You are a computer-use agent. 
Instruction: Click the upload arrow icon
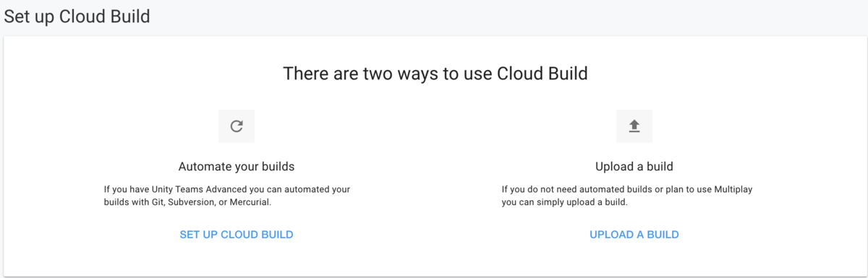[634, 126]
